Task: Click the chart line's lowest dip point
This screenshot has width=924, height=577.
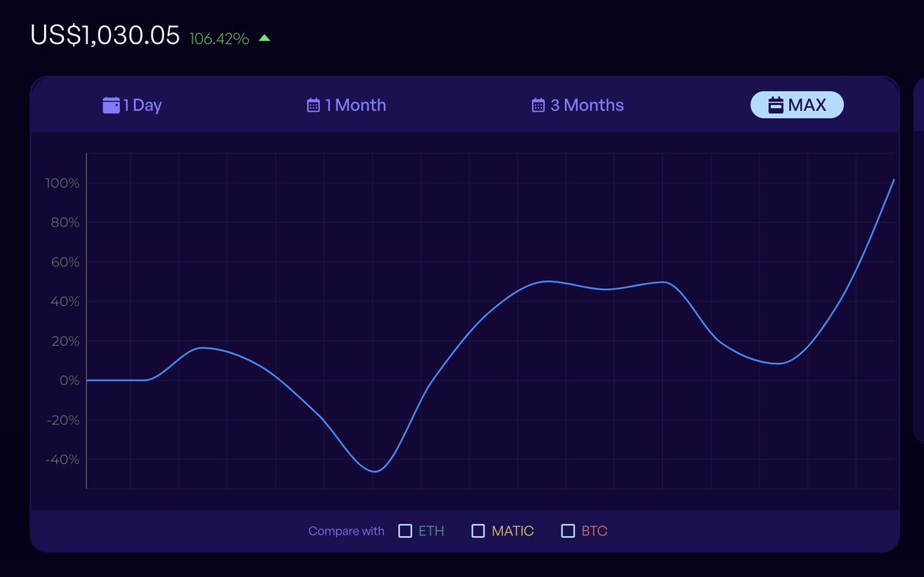Action: pyautogui.click(x=374, y=471)
